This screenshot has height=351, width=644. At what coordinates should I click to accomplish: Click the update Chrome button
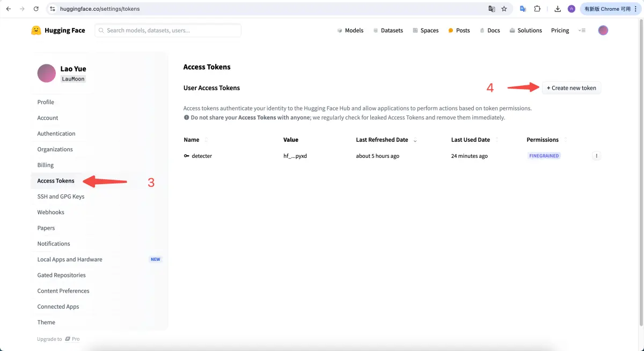610,9
